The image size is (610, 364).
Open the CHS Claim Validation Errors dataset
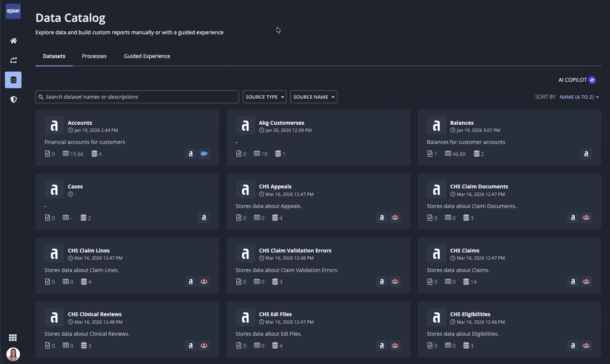(295, 251)
